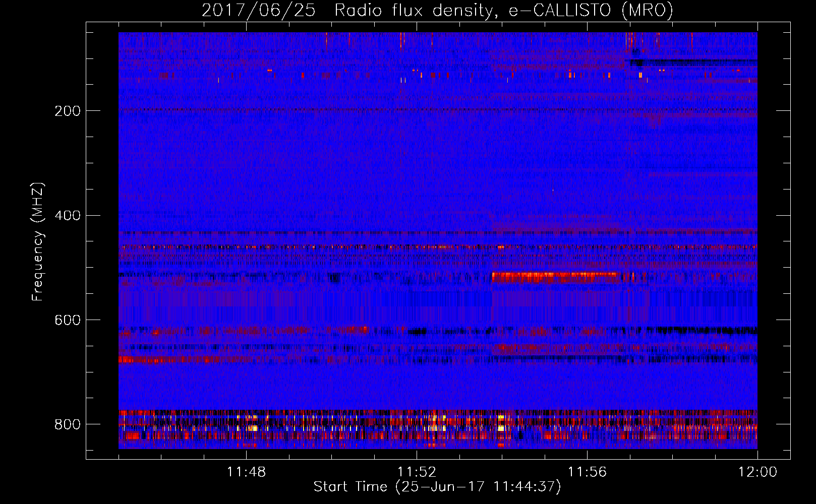
Task: Click the plot title mentioning e-CALLISTO (MRO)
Action: 437,10
